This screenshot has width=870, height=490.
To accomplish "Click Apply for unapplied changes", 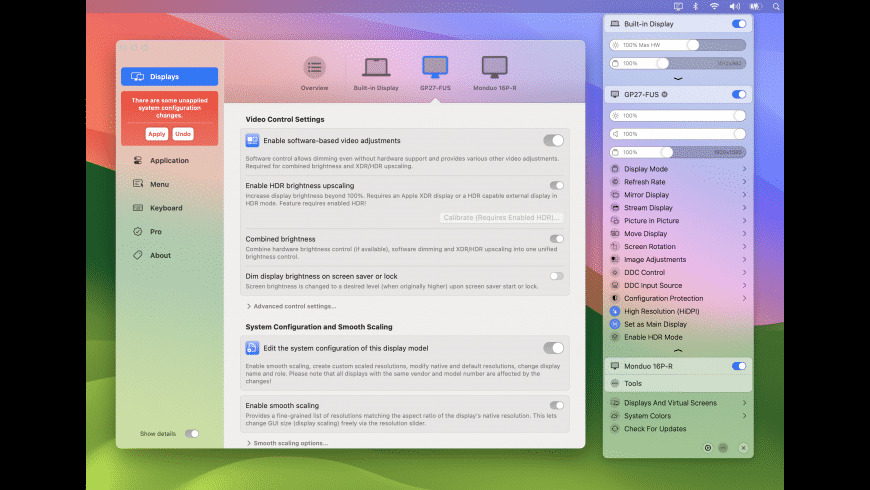I will click(156, 134).
